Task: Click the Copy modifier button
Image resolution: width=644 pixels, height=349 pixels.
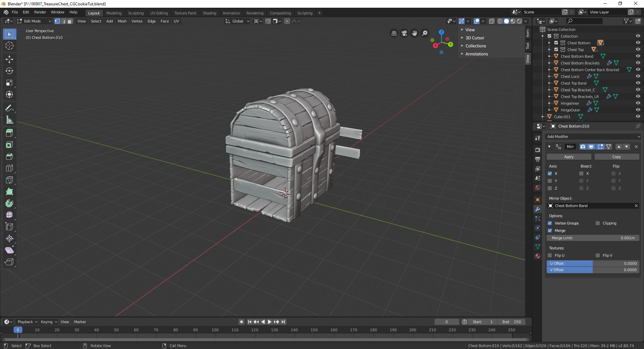Action: (616, 157)
